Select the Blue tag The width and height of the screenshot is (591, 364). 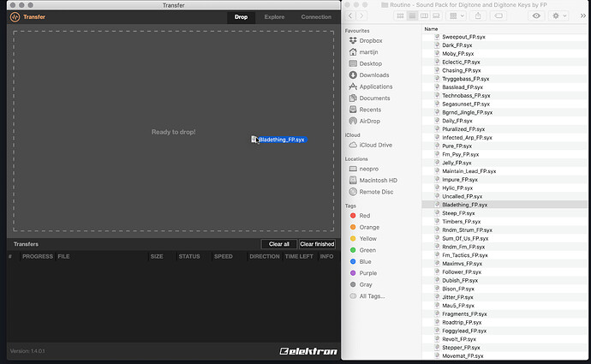coord(361,262)
